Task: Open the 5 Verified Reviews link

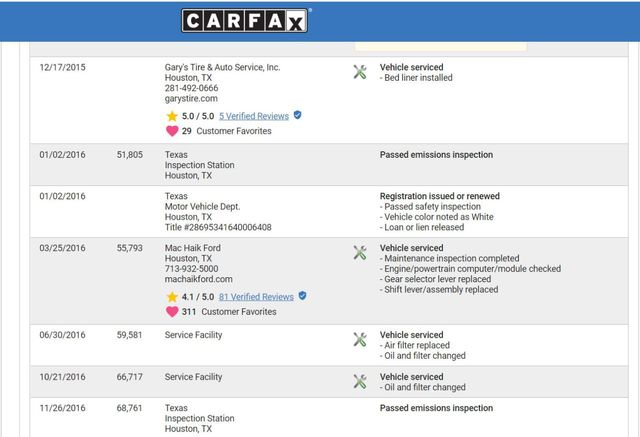Action: (x=254, y=116)
